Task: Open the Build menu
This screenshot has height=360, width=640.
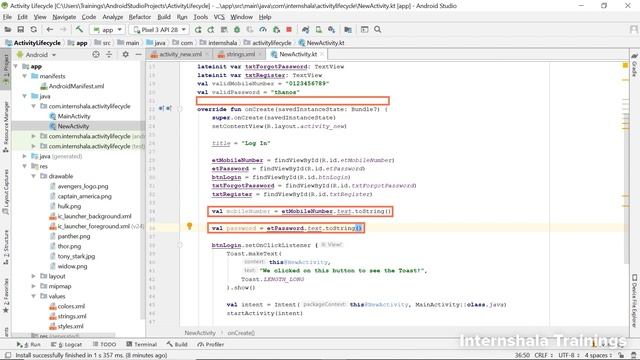Action: pos(164,17)
